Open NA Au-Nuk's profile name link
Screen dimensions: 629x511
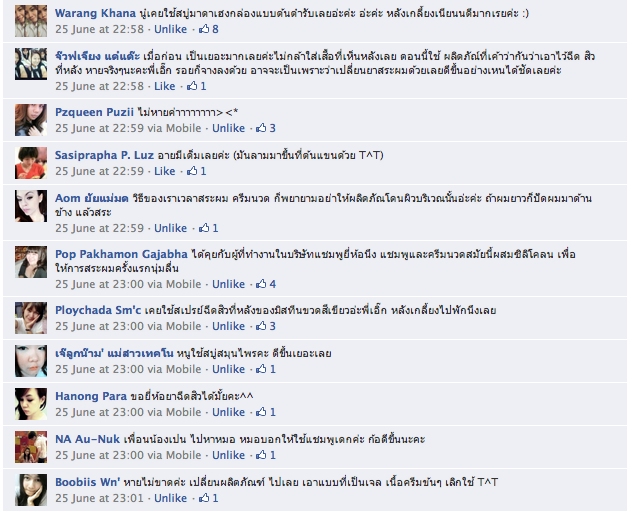tap(87, 439)
